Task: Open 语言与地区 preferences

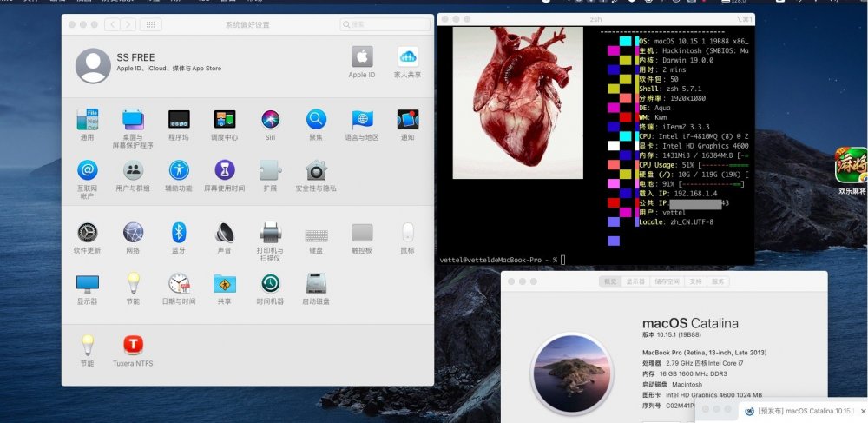Action: click(362, 120)
